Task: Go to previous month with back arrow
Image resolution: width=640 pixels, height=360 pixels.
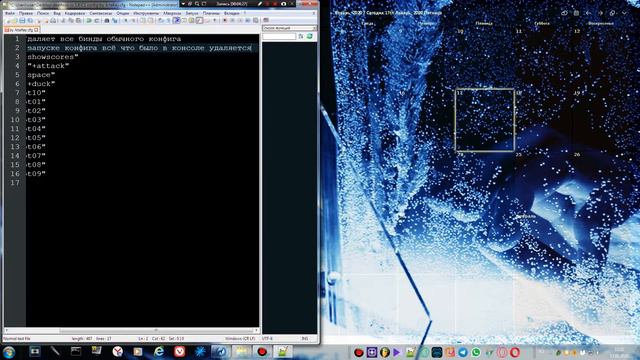Action: [588, 13]
